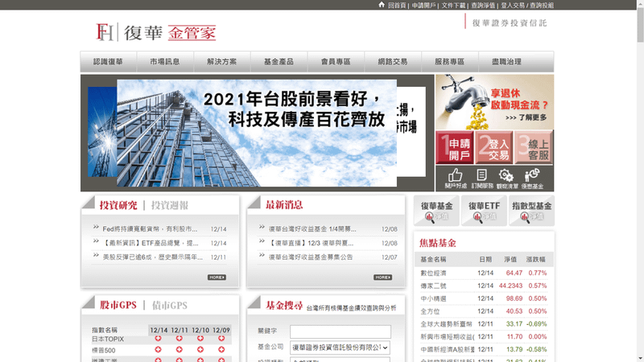Click the 標普500 plus icon under 12/09
Image resolution: width=644 pixels, height=362 pixels.
tap(221, 350)
